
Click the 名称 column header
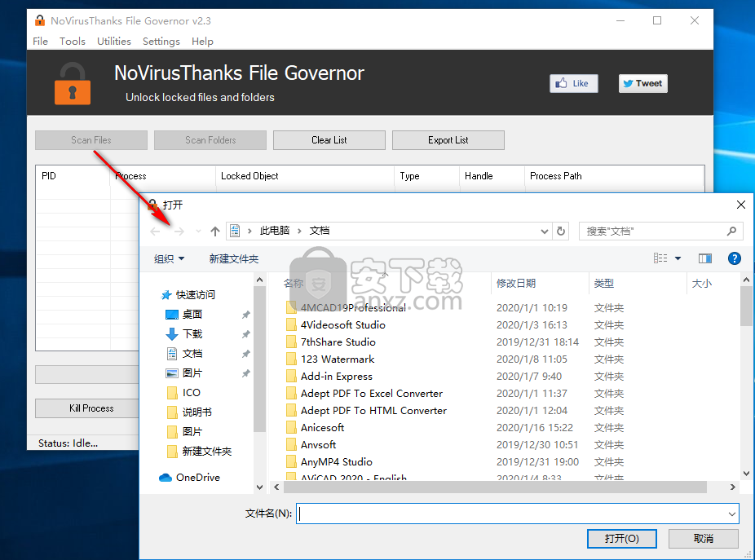click(x=294, y=283)
